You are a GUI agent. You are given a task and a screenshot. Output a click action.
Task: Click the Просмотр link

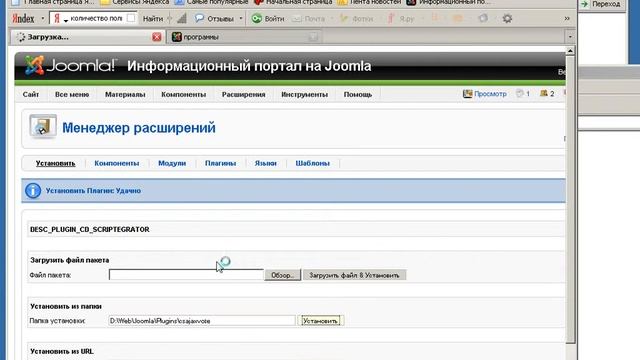(490, 94)
